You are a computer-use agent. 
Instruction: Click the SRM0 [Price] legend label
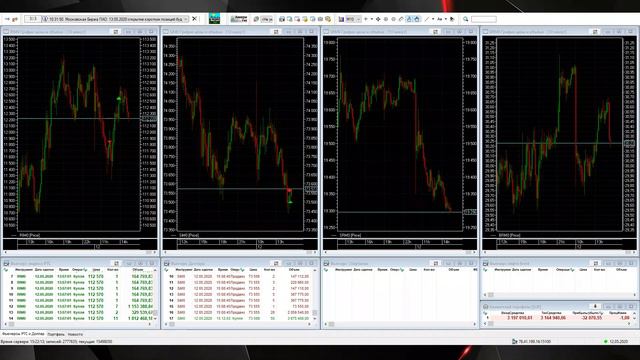[350, 236]
